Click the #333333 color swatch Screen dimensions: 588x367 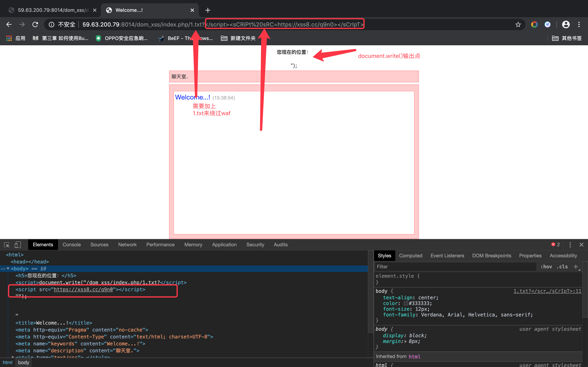tap(405, 303)
